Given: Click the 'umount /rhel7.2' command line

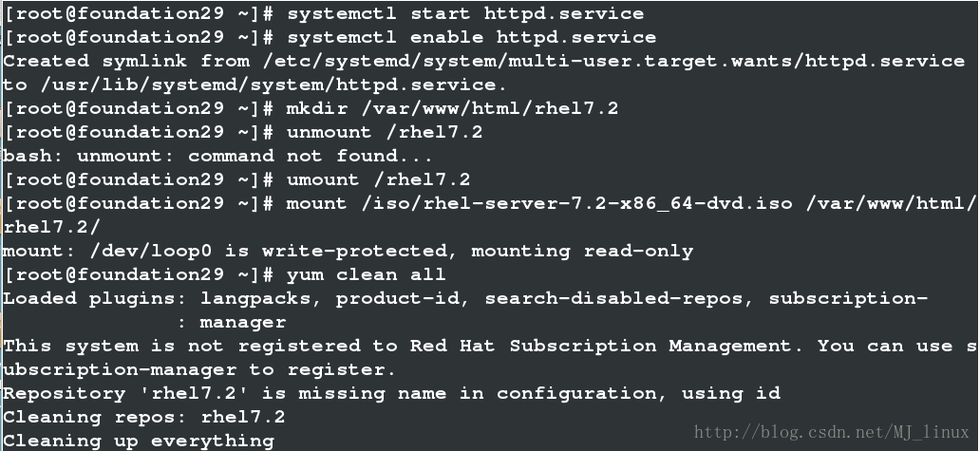Looking at the screenshot, I should 237,179.
